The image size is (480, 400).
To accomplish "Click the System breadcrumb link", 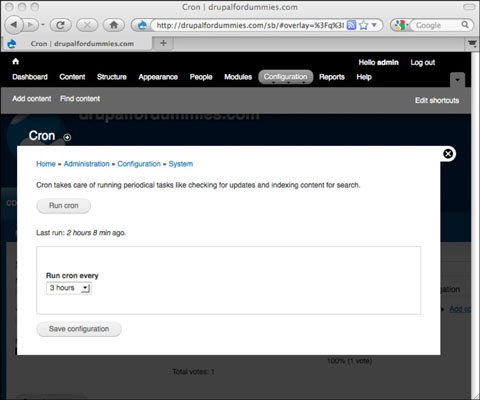I will coord(181,164).
